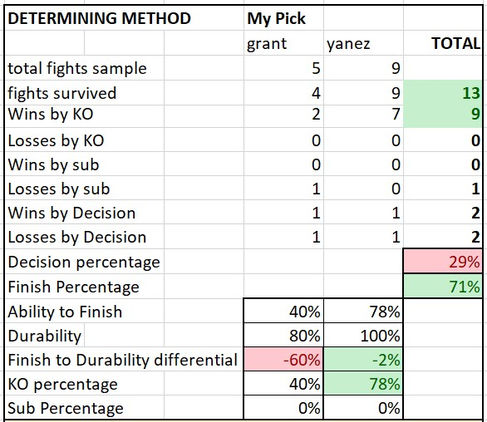Click the green Finish Percentage 71% cell
The image size is (487, 422).
[x=443, y=286]
